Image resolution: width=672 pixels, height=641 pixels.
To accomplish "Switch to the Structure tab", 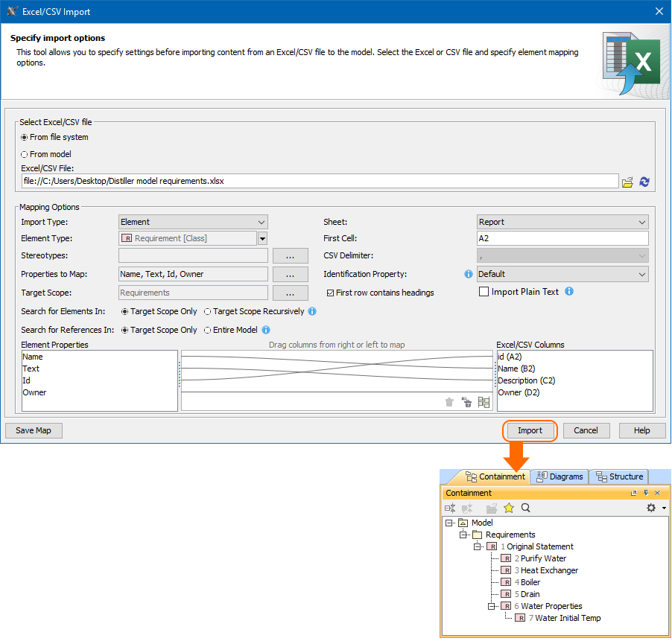I will coord(619,476).
